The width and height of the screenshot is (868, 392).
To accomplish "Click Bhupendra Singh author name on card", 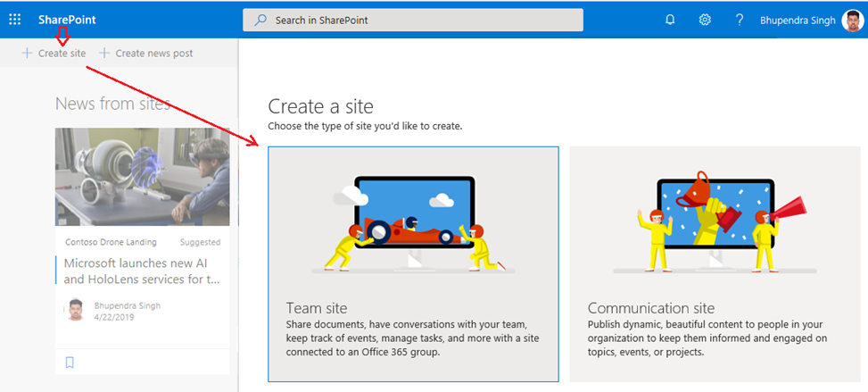I will (x=128, y=305).
